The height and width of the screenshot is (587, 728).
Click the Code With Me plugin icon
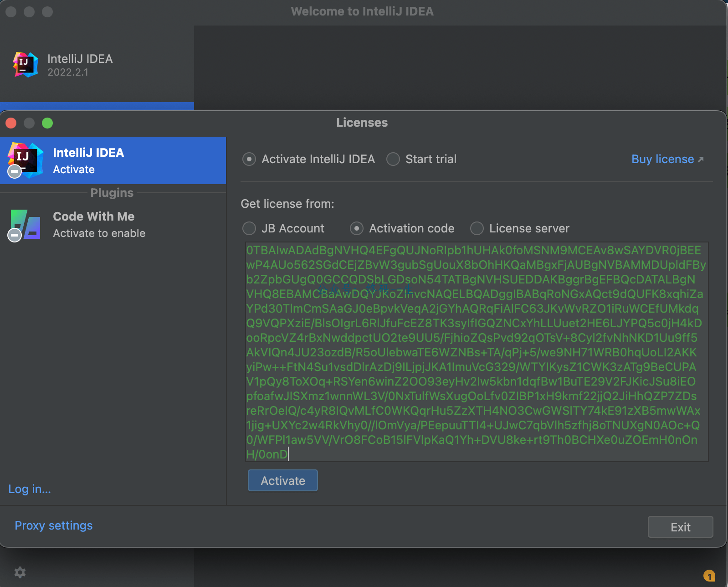(26, 225)
